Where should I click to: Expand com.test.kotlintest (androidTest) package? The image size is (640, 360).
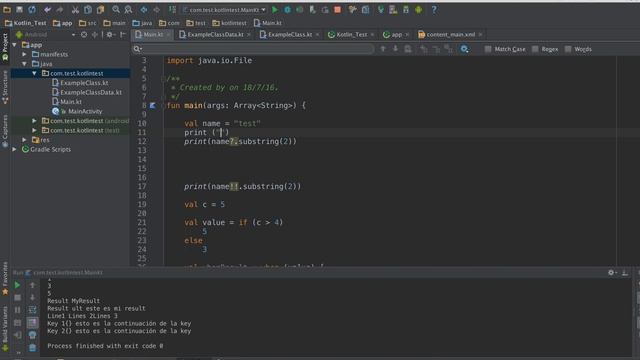click(x=34, y=121)
